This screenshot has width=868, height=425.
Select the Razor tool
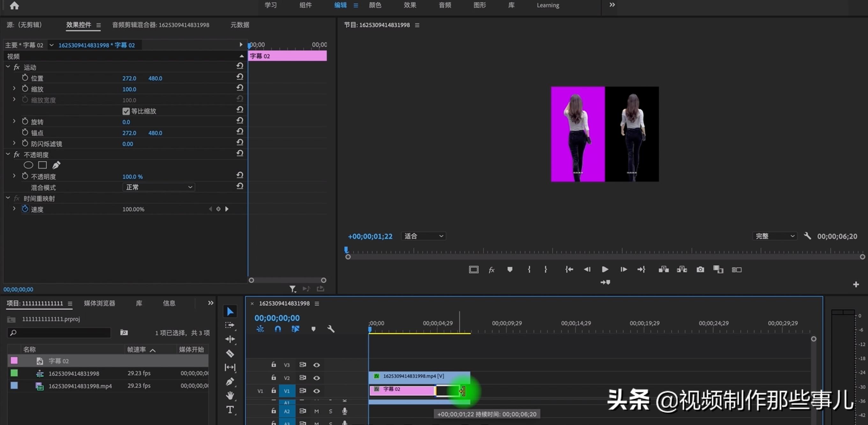(x=230, y=353)
